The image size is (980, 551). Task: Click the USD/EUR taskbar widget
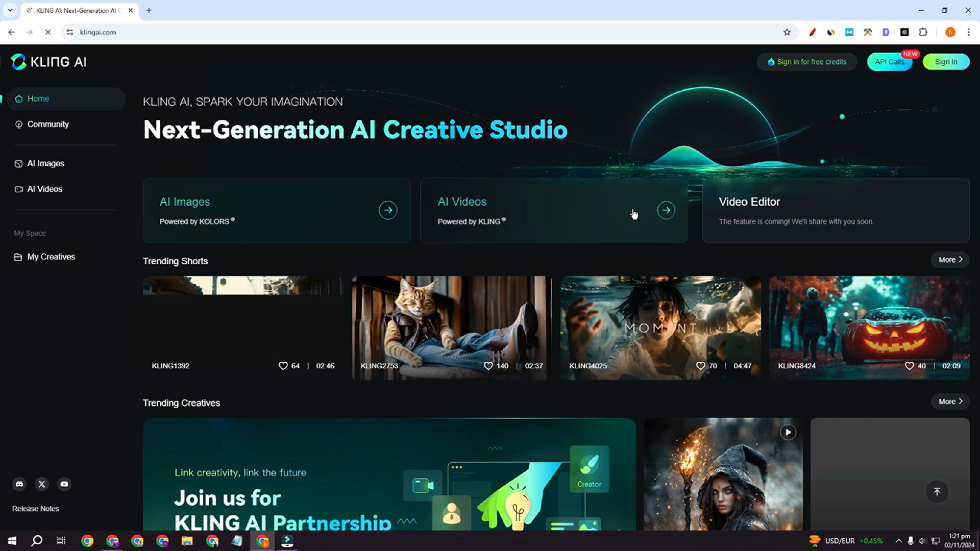(x=846, y=541)
